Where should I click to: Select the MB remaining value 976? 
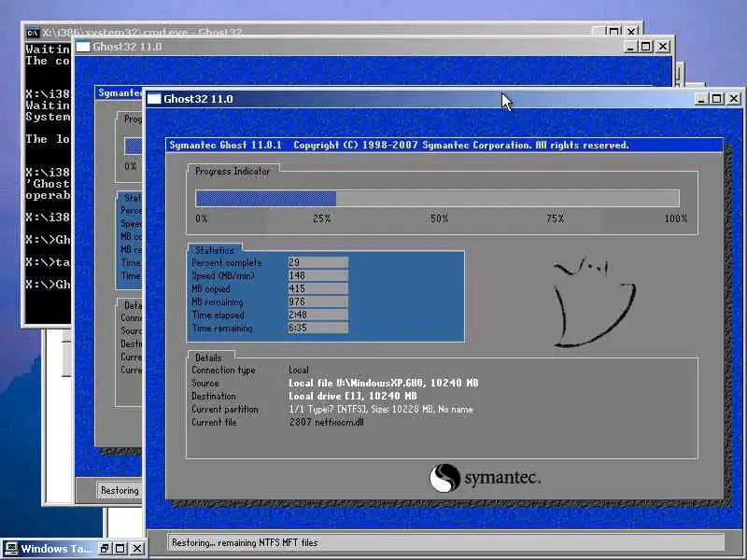click(317, 301)
